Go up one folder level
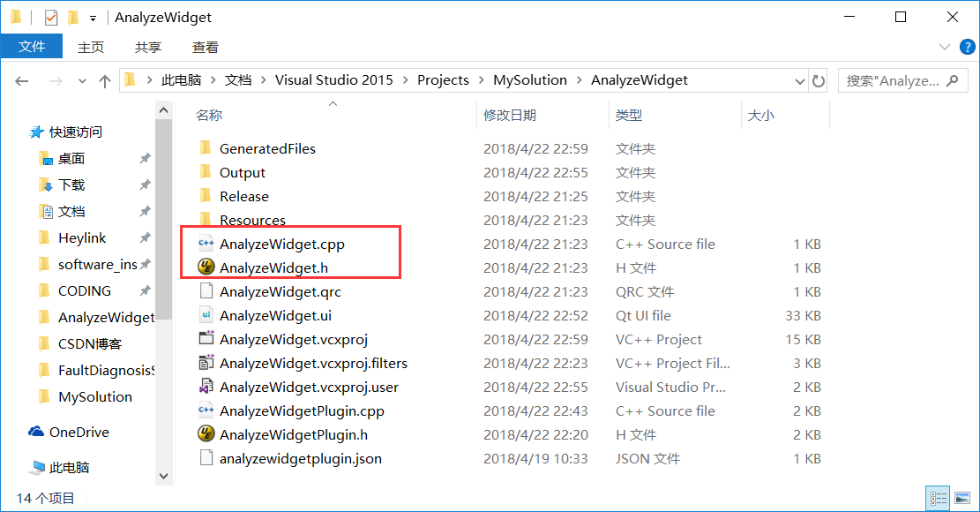This screenshot has height=512, width=980. [x=105, y=80]
